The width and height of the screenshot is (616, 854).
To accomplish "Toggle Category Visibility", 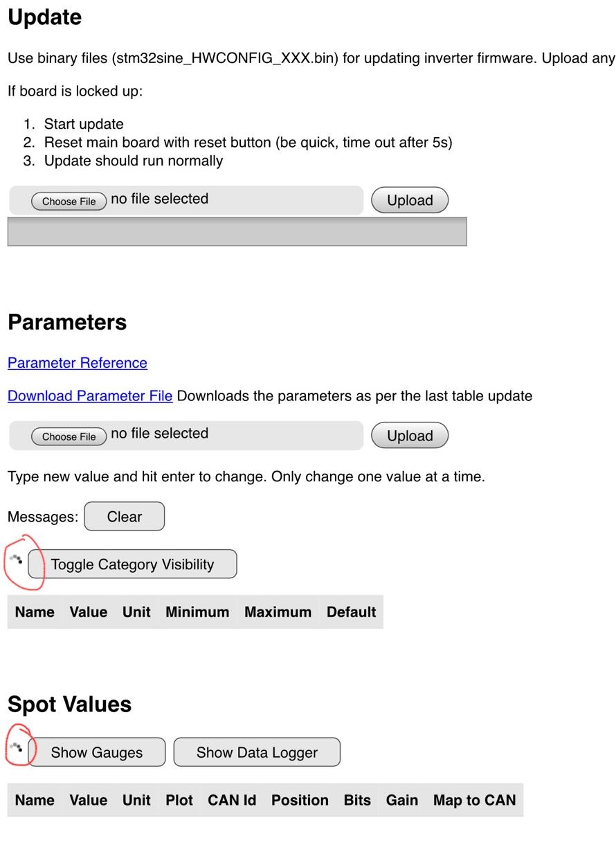I will click(x=132, y=564).
